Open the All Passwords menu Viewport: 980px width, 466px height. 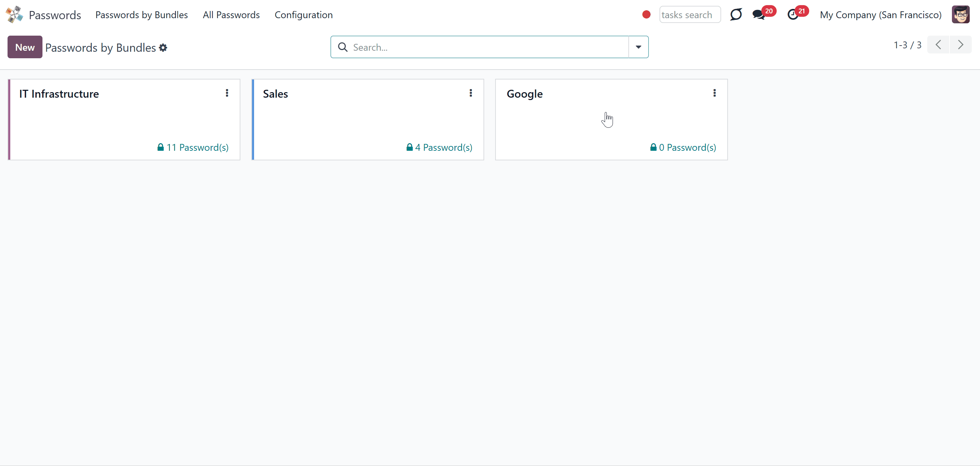[231, 15]
